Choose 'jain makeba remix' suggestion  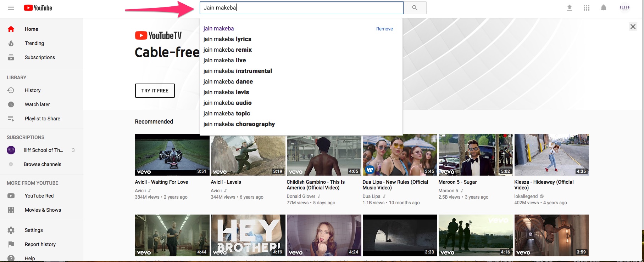pyautogui.click(x=227, y=50)
